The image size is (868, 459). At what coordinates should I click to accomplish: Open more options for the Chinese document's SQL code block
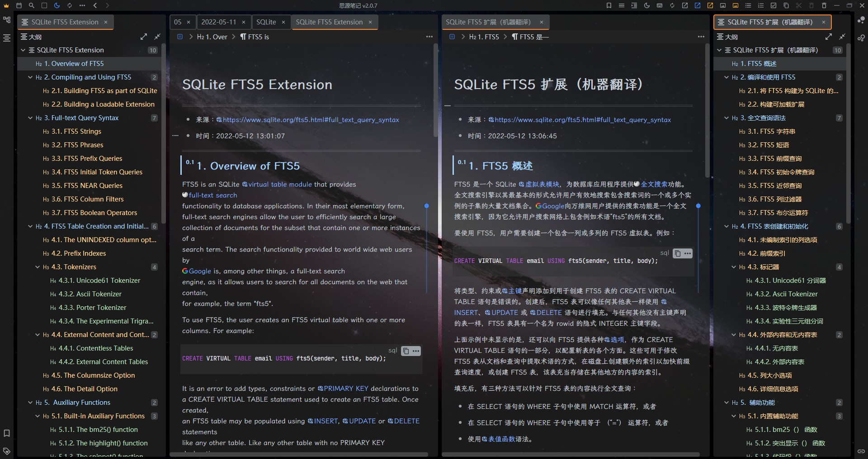[x=688, y=253]
